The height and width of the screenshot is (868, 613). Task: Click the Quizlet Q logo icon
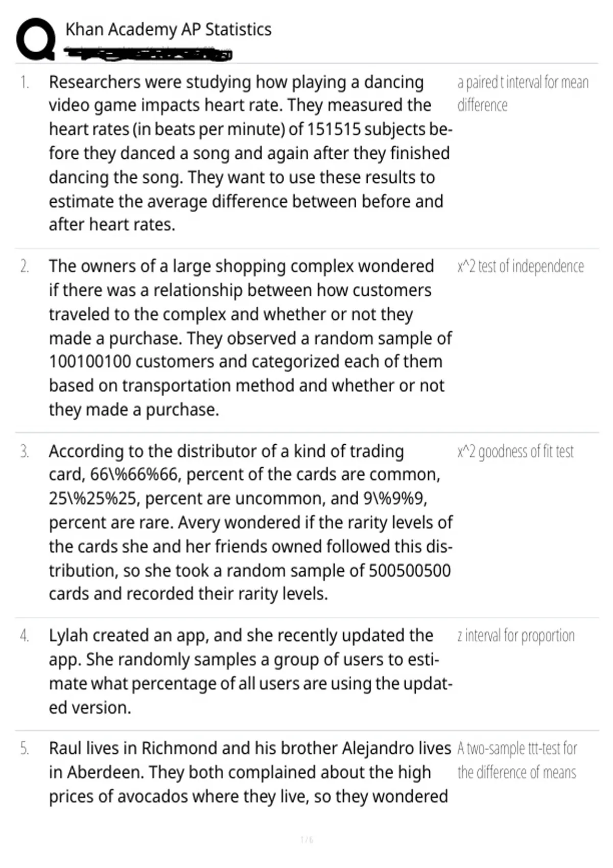36,39
